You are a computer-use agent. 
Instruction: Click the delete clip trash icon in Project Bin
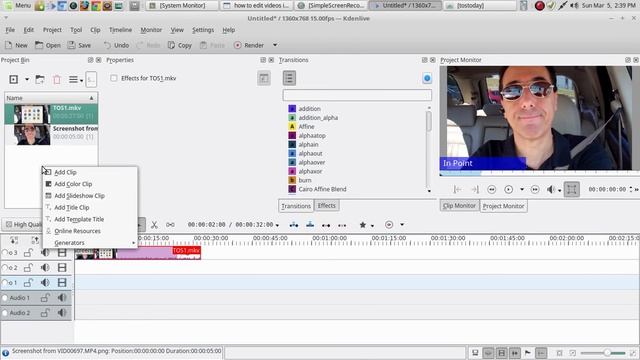(x=57, y=80)
